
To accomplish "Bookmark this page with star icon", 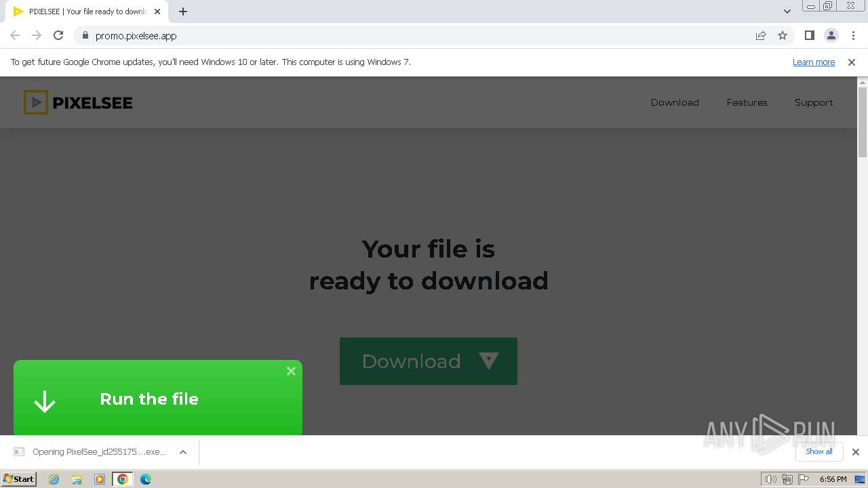I will click(x=783, y=35).
